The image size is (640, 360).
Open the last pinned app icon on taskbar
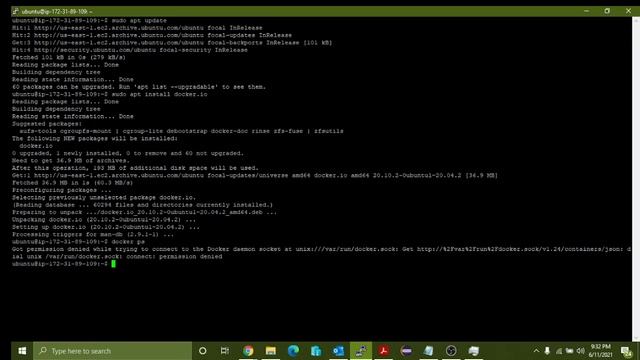tap(474, 351)
